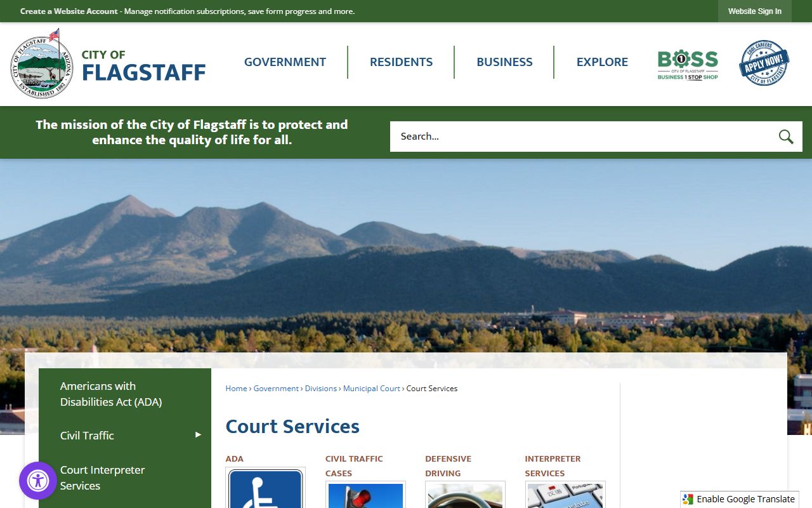Click the City of Flagstaff wordmark text

[143, 66]
